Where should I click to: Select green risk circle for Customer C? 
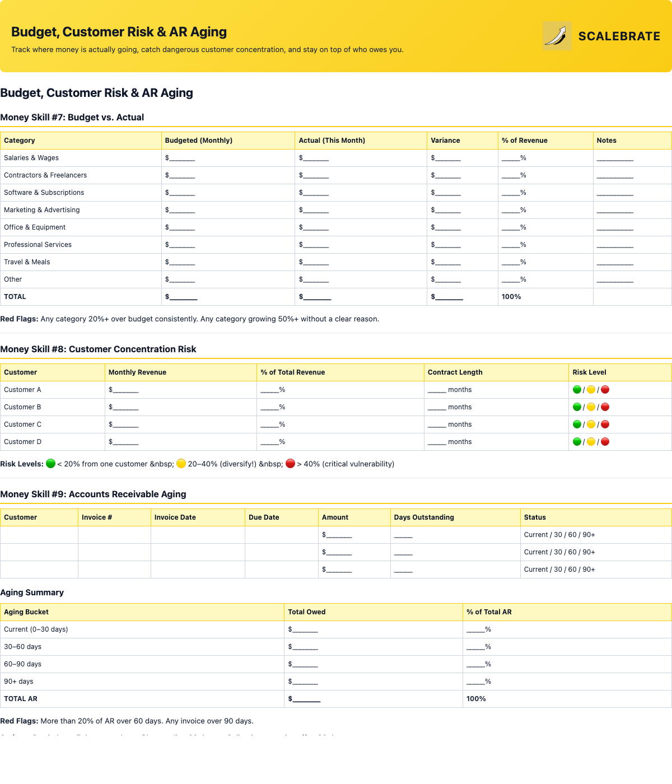tap(577, 424)
